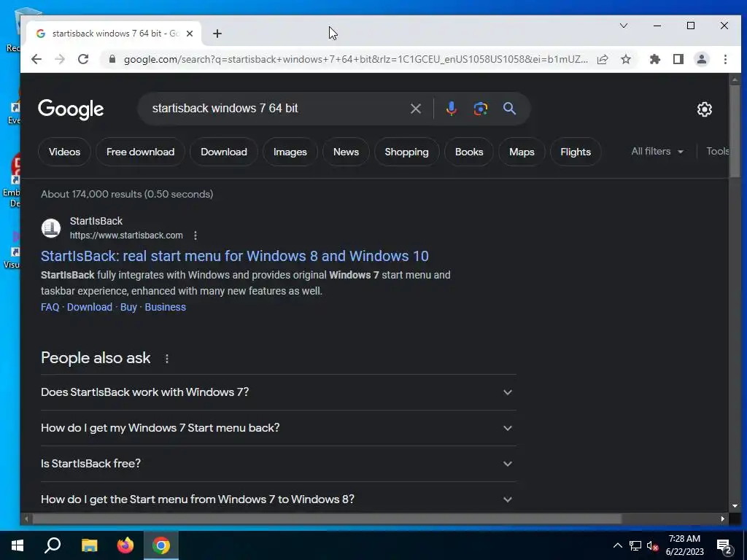This screenshot has width=747, height=560.
Task: Open the Windows Start menu
Action: [x=18, y=545]
